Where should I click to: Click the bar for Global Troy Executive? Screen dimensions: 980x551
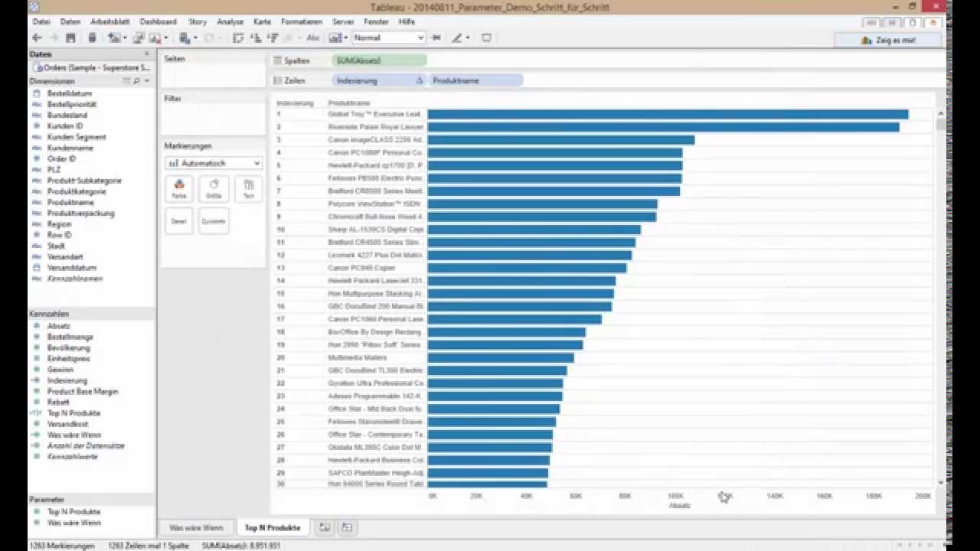point(668,114)
